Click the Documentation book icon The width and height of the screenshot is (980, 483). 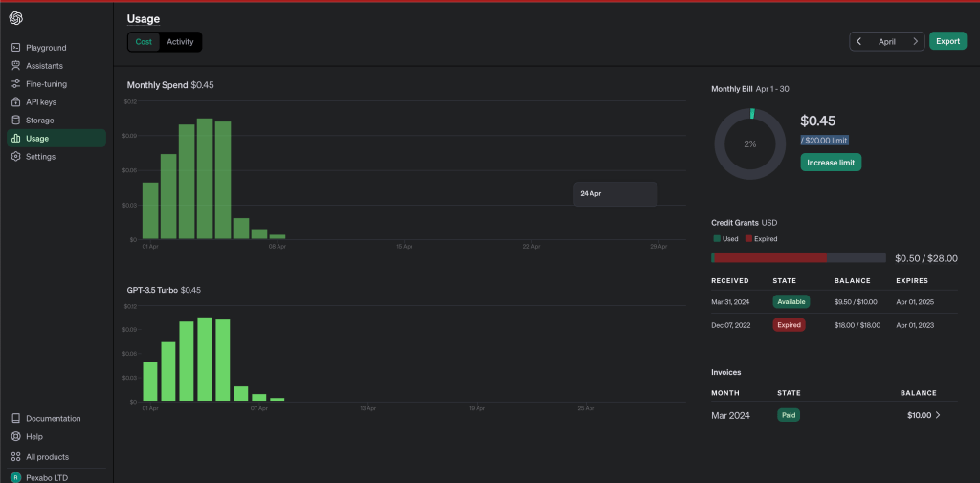click(15, 418)
